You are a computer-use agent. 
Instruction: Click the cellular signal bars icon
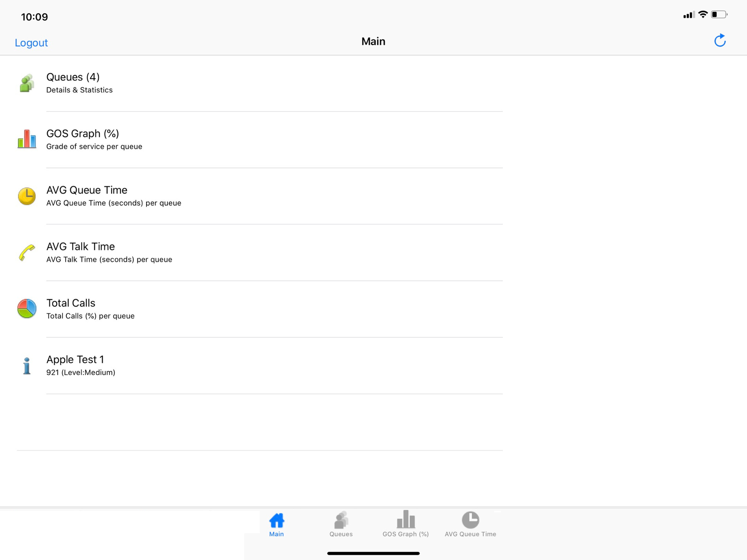click(x=689, y=15)
